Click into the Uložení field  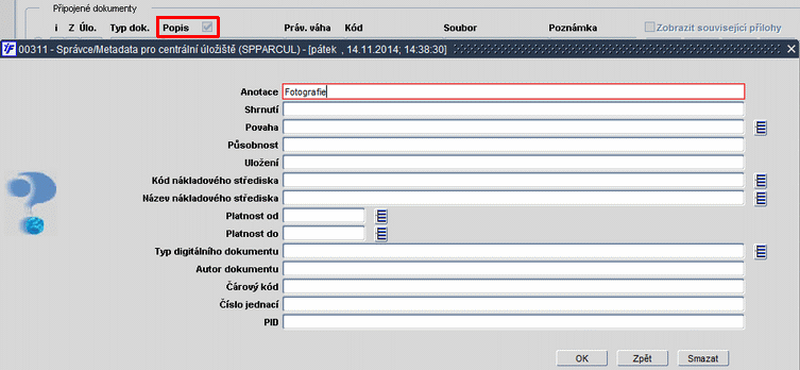(513, 163)
